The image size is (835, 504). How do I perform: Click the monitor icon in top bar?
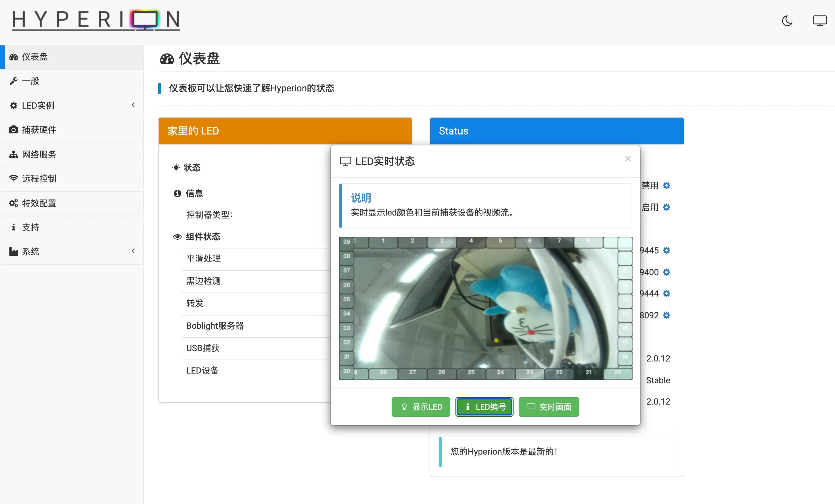tap(819, 21)
